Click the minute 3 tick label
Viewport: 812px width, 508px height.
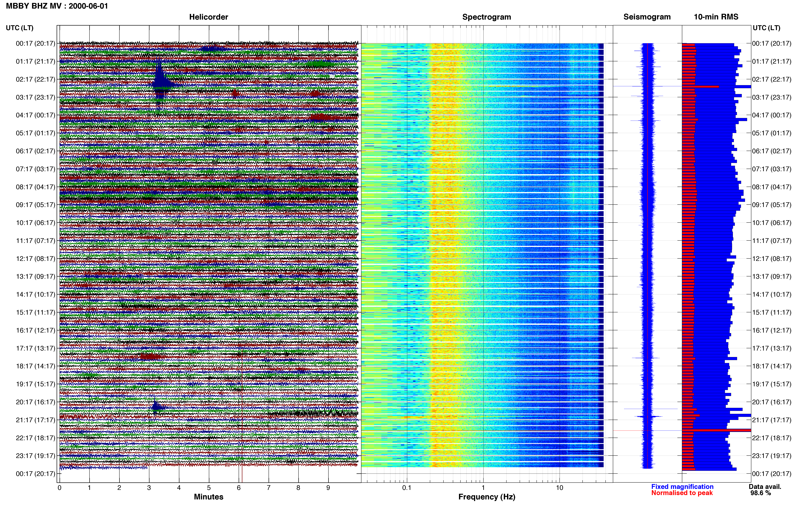(x=149, y=488)
